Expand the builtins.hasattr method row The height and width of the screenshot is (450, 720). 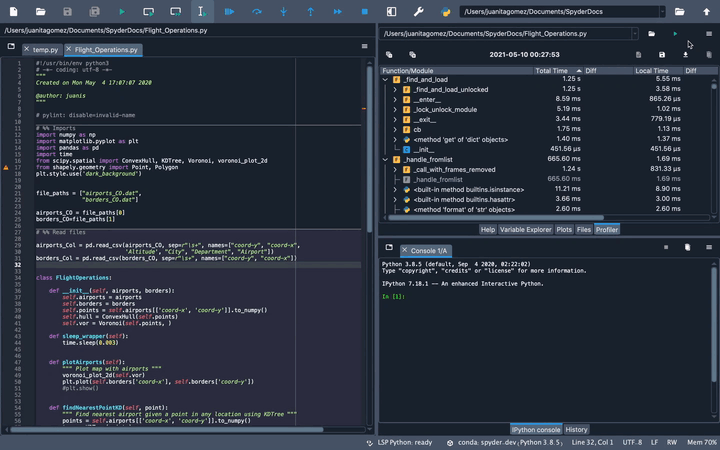click(x=395, y=200)
